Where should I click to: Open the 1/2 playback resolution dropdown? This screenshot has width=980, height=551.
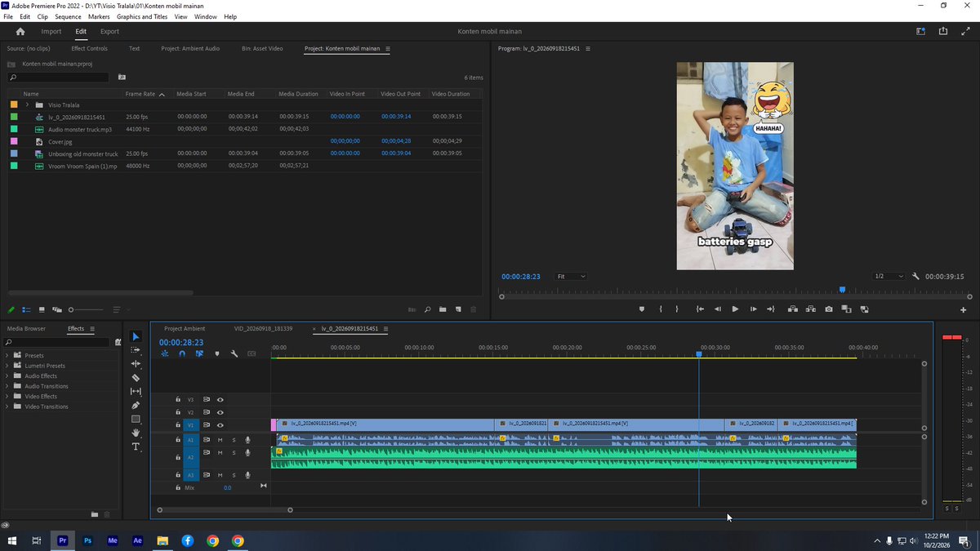889,276
